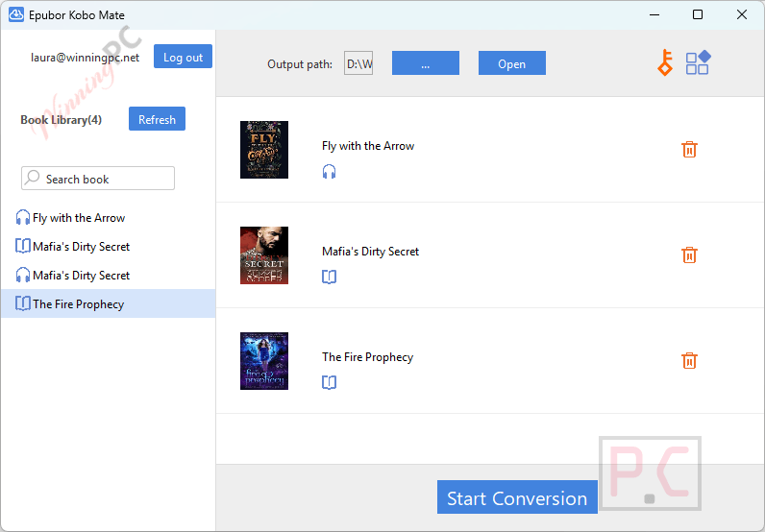765x532 pixels.
Task: Click the Start Conversion button
Action: 517,497
